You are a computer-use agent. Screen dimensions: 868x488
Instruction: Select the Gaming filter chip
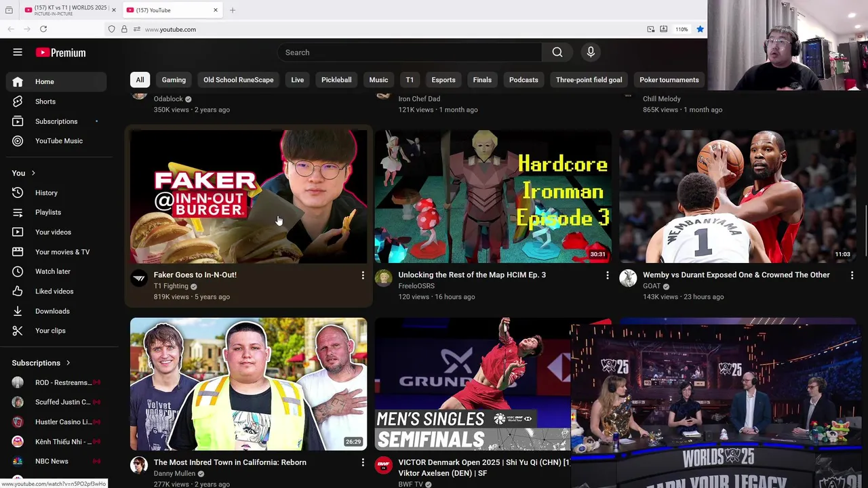coord(174,80)
